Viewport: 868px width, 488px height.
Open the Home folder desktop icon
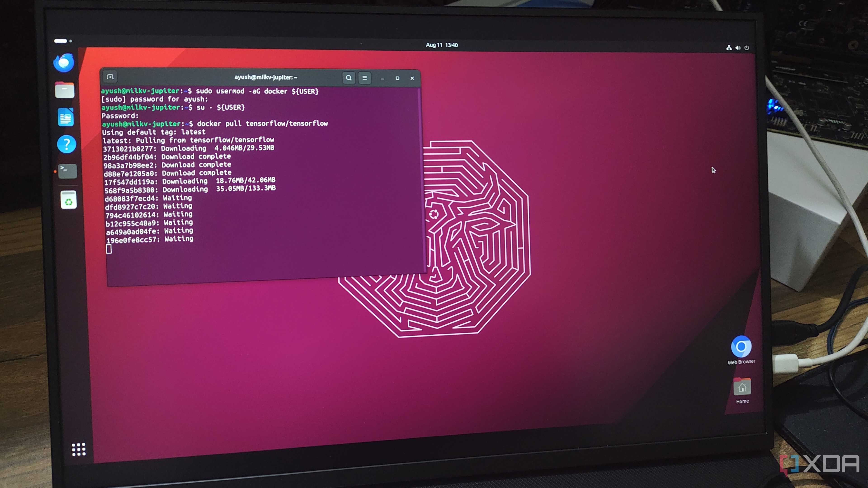[x=742, y=391]
